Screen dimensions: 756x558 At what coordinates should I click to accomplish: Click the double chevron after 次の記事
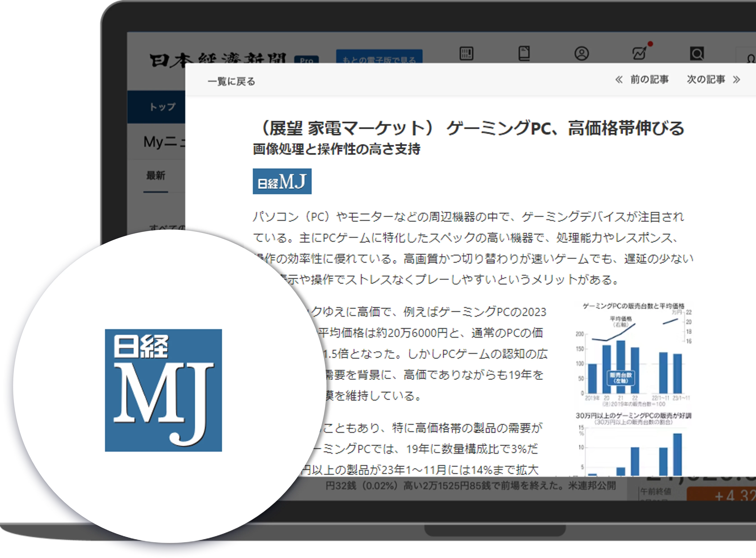click(737, 80)
